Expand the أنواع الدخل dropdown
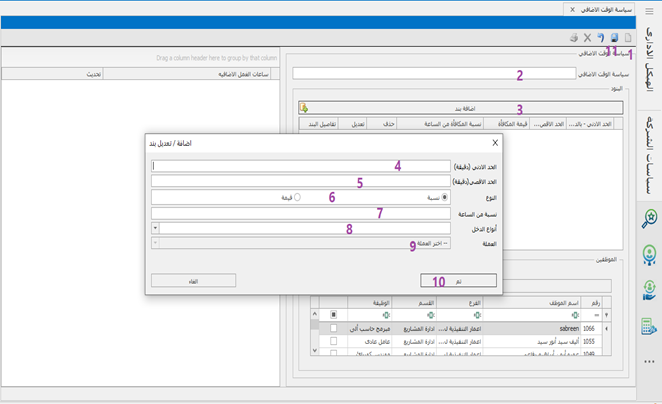662x404 pixels. click(x=155, y=229)
